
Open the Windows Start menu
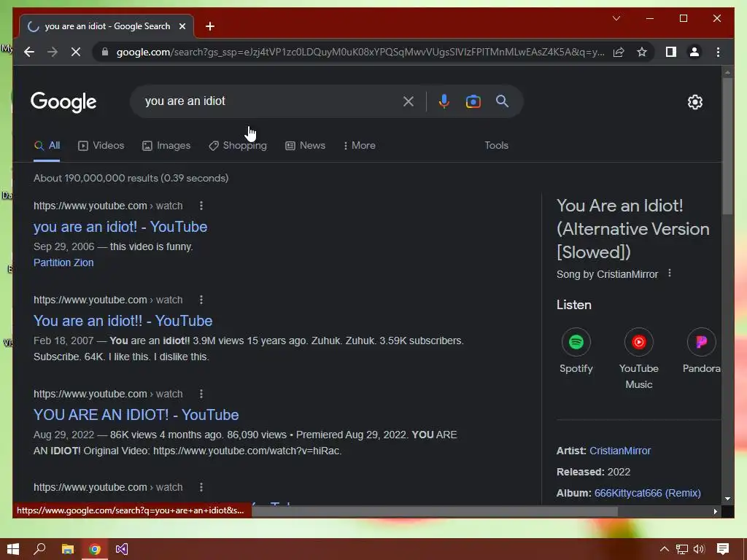13,549
